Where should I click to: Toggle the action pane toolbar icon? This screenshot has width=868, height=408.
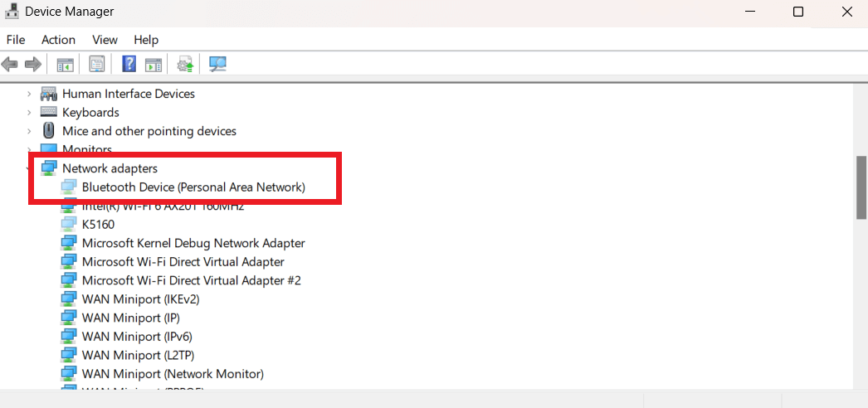click(x=154, y=64)
